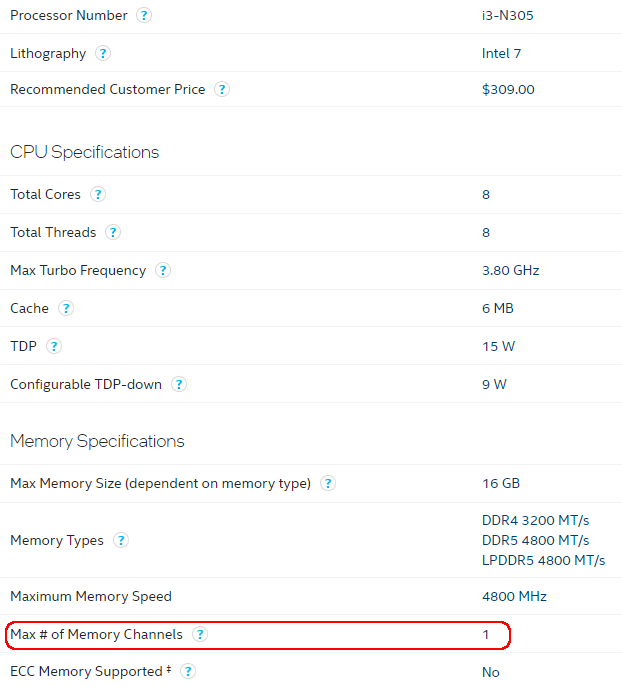Viewport: 622px width, 687px height.
Task: Click the help icon beside Processor Number
Action: click(x=144, y=15)
